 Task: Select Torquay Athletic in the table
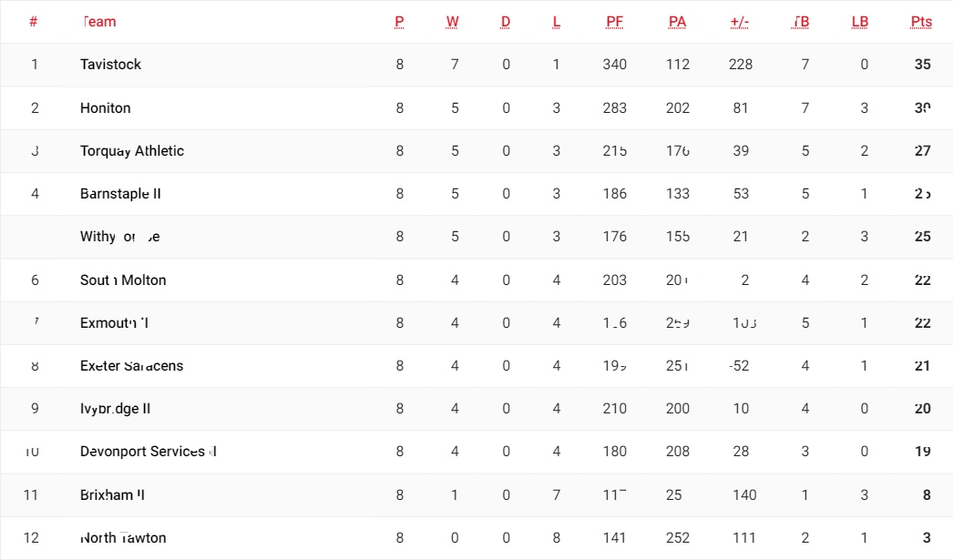[132, 151]
